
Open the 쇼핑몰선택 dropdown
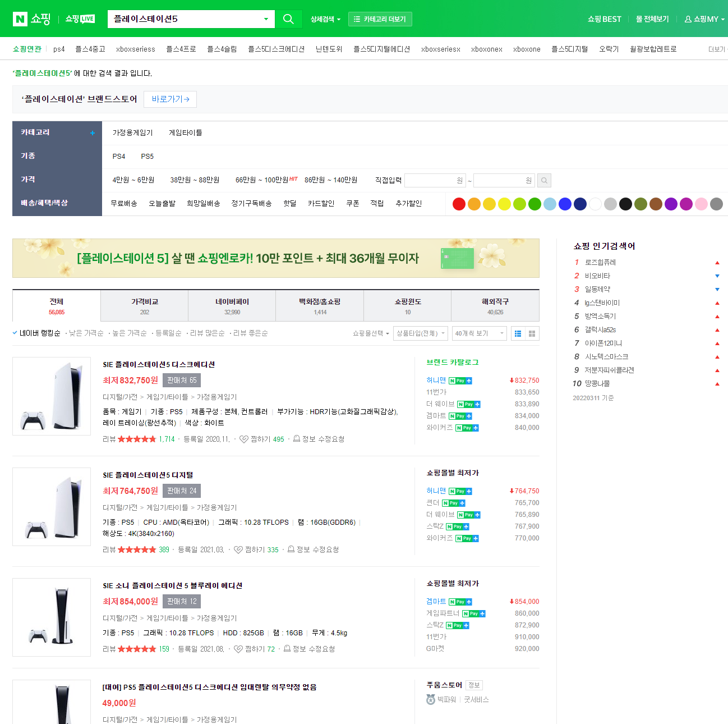click(371, 333)
